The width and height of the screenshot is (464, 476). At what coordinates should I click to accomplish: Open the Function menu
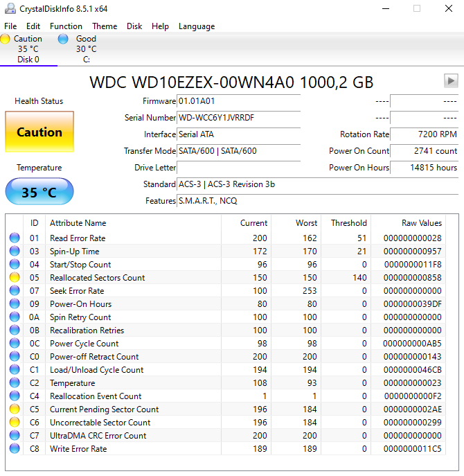click(66, 26)
